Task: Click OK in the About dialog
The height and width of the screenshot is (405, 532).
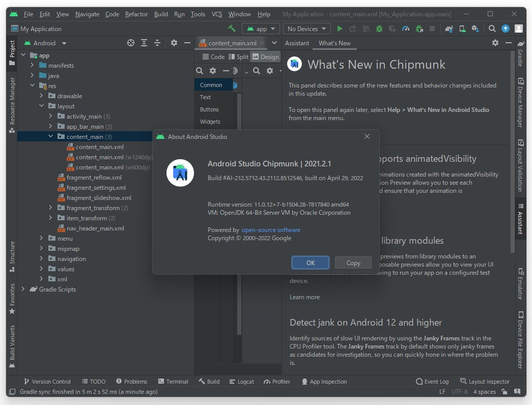Action: (x=310, y=263)
